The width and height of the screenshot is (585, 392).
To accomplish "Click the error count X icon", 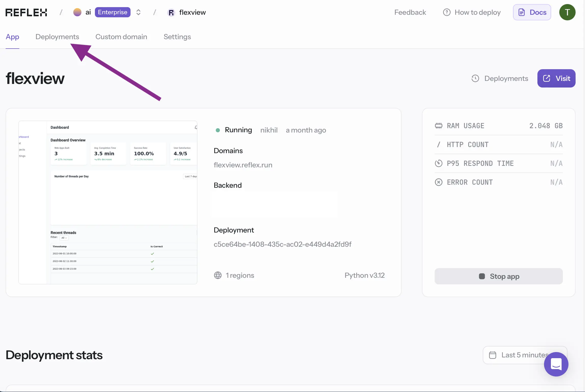I will [x=438, y=182].
